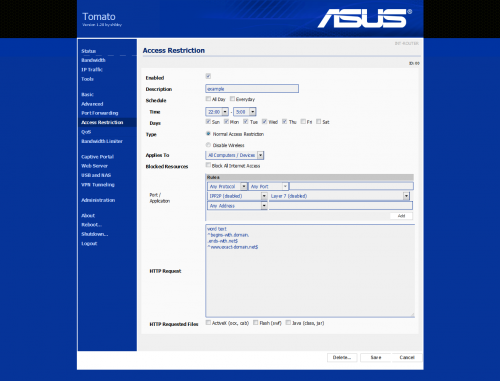Click Logout in the sidebar
500x381 pixels.
[89, 243]
